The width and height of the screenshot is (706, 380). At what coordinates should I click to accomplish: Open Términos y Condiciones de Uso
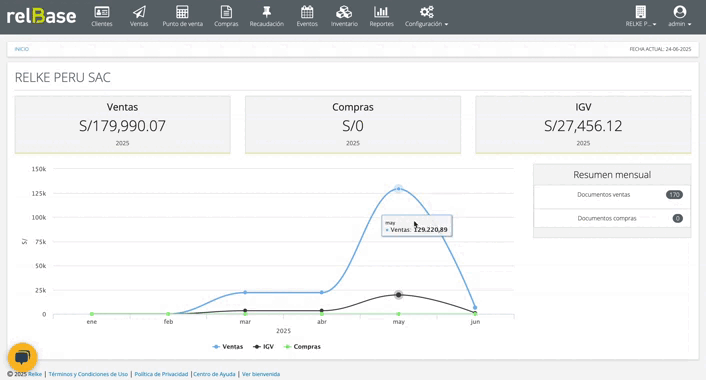88,374
